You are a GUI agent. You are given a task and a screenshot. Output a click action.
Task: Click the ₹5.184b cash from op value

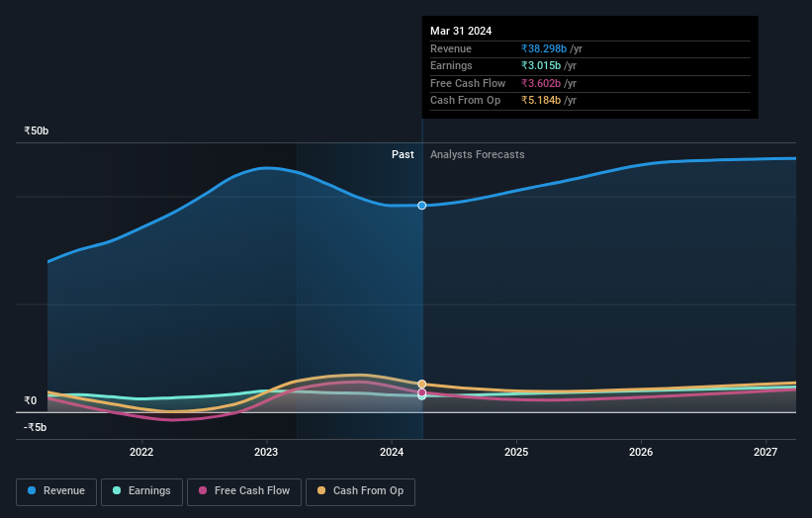pyautogui.click(x=541, y=101)
